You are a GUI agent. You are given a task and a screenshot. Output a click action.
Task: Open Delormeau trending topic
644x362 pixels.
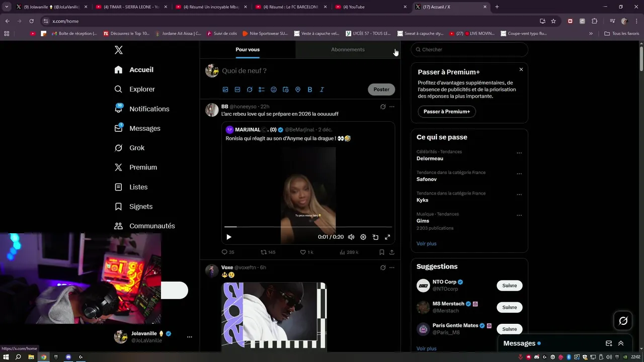click(x=430, y=158)
